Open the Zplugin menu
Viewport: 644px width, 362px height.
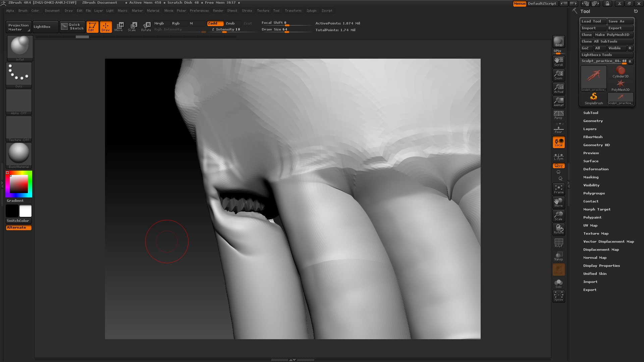(311, 11)
